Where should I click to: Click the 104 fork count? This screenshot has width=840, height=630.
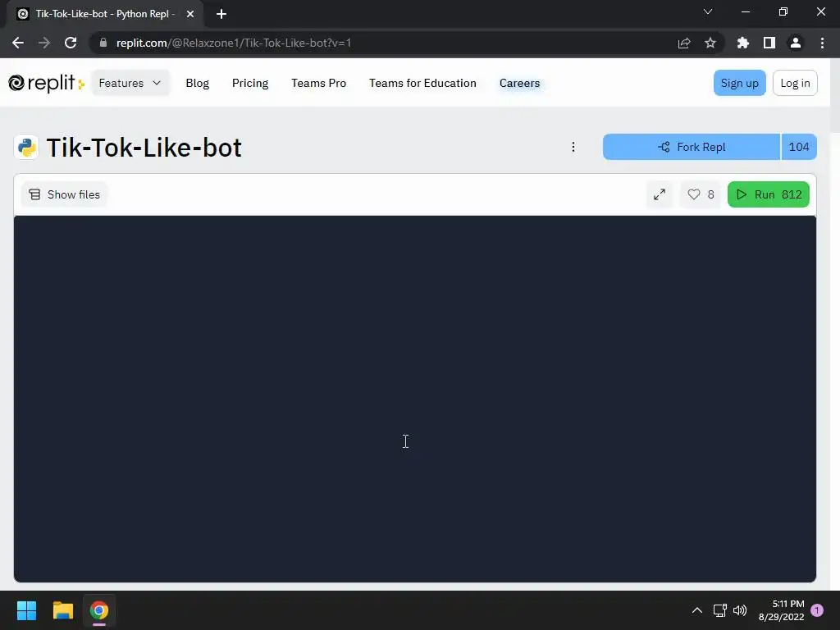799,147
